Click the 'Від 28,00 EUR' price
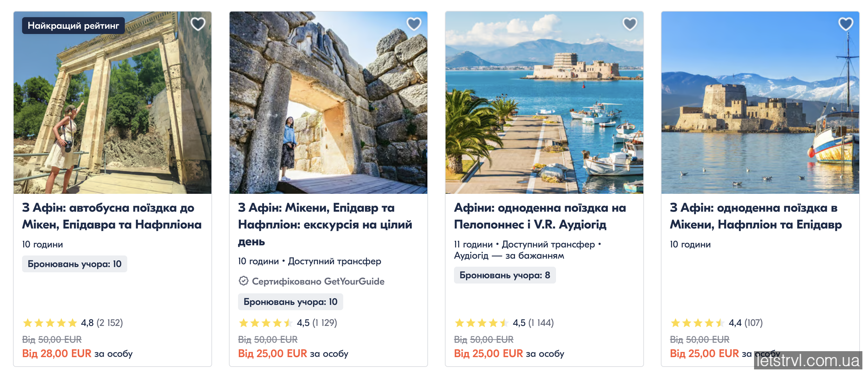868x375 pixels. [x=57, y=353]
